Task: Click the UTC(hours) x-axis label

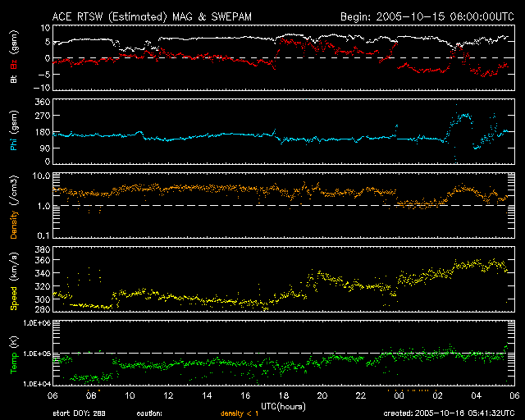Action: (283, 407)
